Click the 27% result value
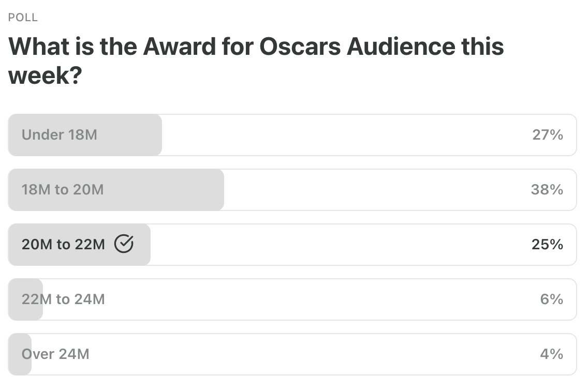The width and height of the screenshot is (588, 391). pyautogui.click(x=547, y=135)
